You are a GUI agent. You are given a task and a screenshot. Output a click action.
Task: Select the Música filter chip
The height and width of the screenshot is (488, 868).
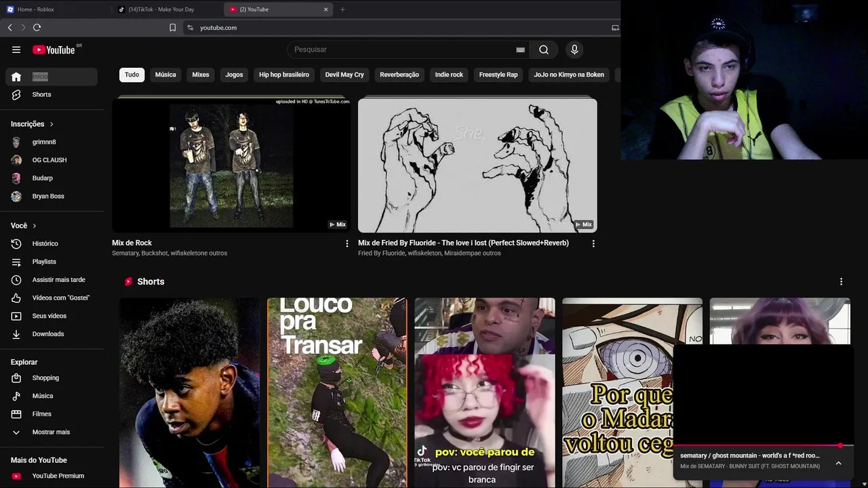165,75
